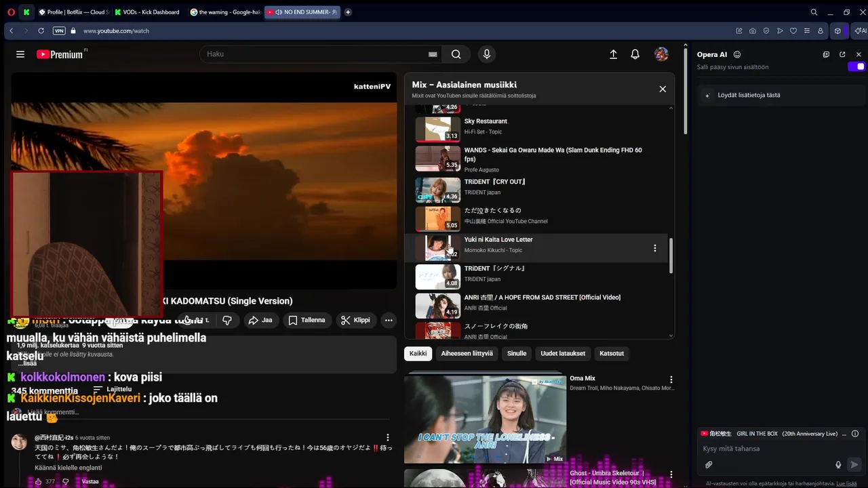Image resolution: width=868 pixels, height=488 pixels.
Task: Open options menu on top comment
Action: point(388,438)
